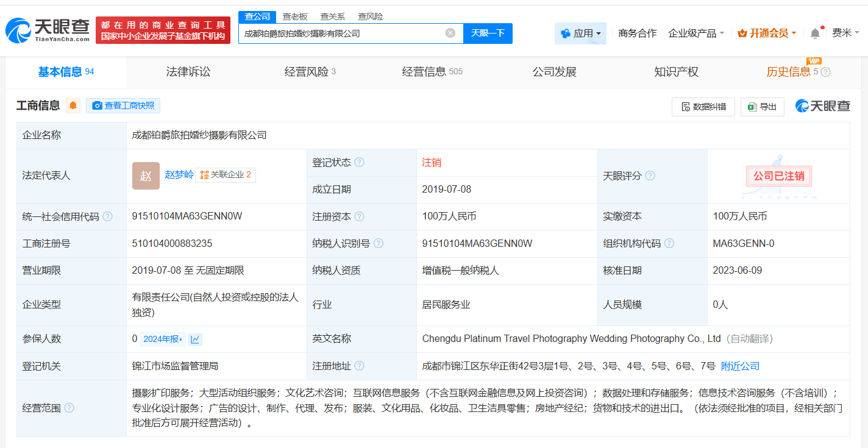This screenshot has width=868, height=448.
Task: Click the TianYanCha logo at top left
Action: (x=48, y=29)
